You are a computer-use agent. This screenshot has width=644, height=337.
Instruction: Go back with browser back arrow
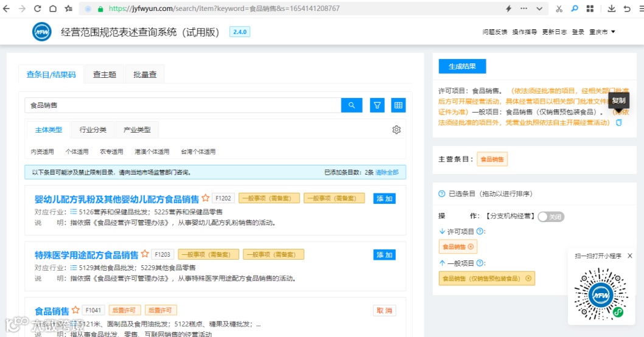[x=6, y=9]
